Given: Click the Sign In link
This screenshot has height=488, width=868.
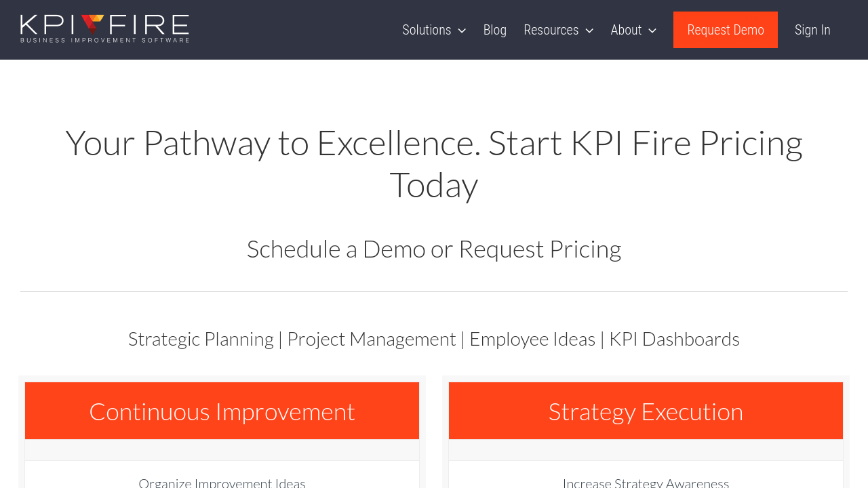Looking at the screenshot, I should click(x=812, y=30).
